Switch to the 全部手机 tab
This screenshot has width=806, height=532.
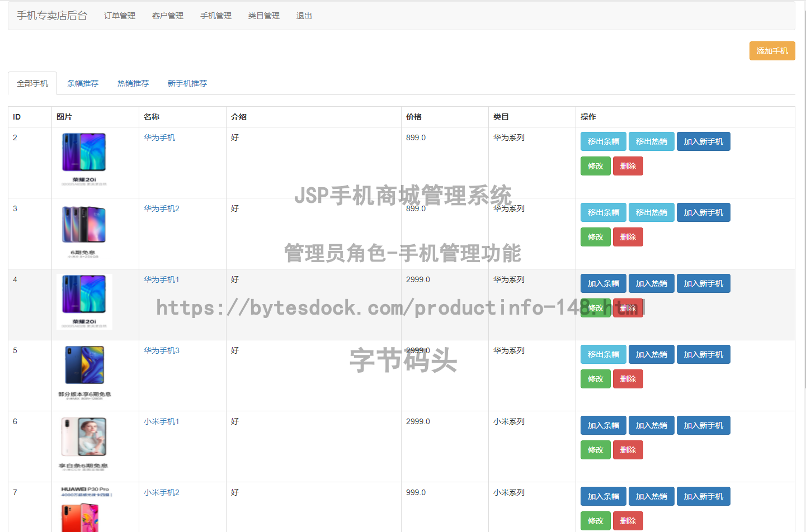(32, 83)
